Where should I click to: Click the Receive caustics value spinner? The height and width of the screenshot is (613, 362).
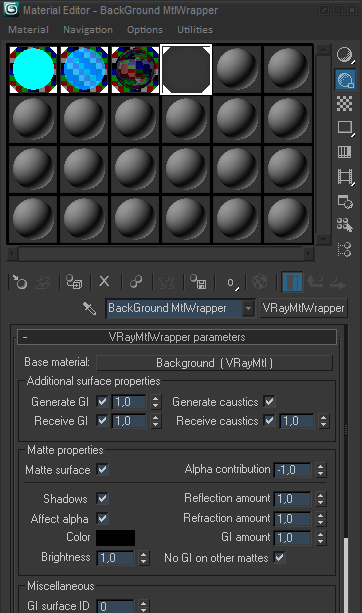click(323, 421)
